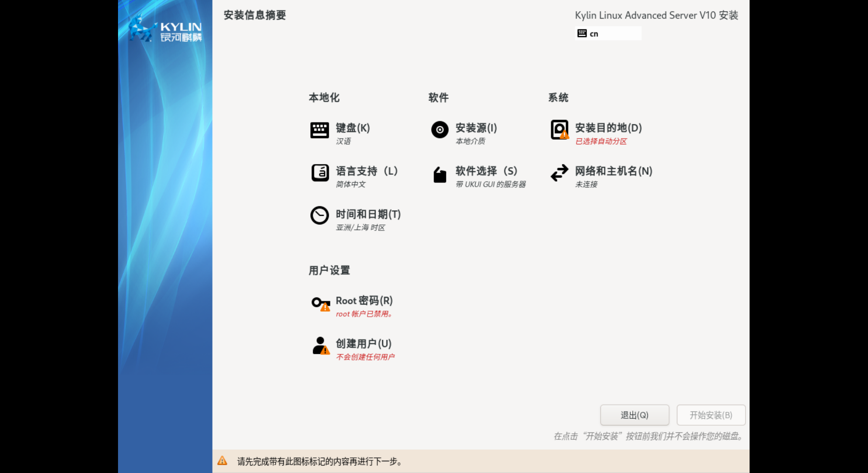Image resolution: width=868 pixels, height=473 pixels.
Task: Click the 亚洲/上海 时区 timezone text
Action: pos(360,228)
